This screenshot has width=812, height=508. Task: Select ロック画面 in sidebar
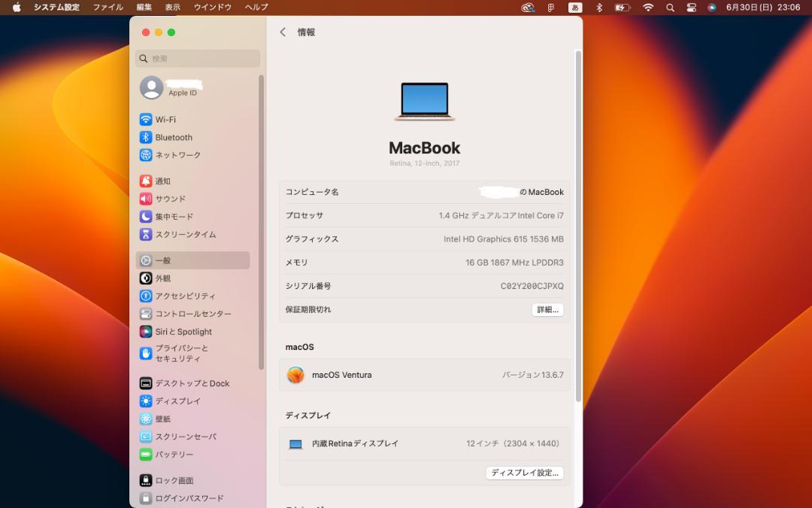point(192,480)
